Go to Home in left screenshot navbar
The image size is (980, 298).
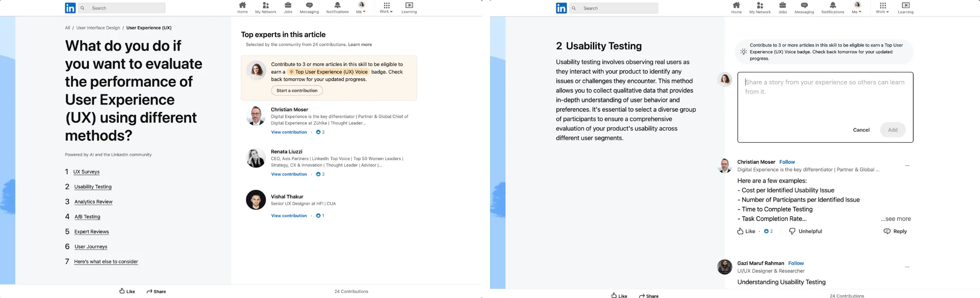pyautogui.click(x=242, y=8)
